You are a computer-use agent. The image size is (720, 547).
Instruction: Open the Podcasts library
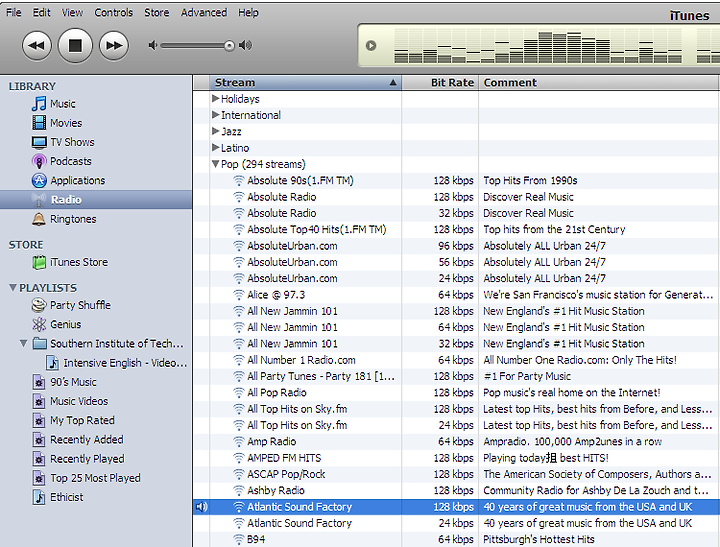[x=70, y=161]
